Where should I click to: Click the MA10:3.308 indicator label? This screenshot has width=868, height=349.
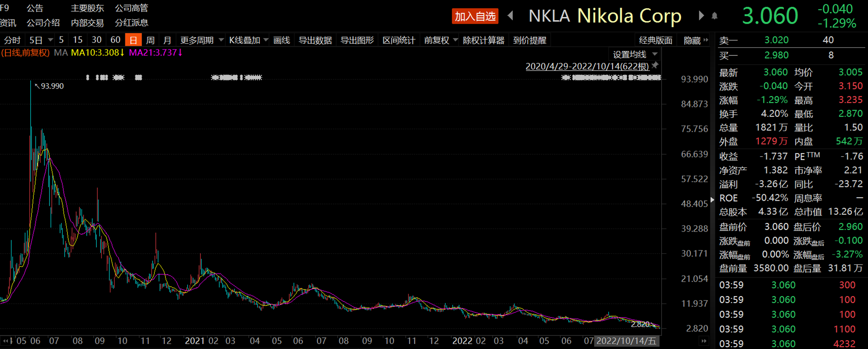(98, 53)
